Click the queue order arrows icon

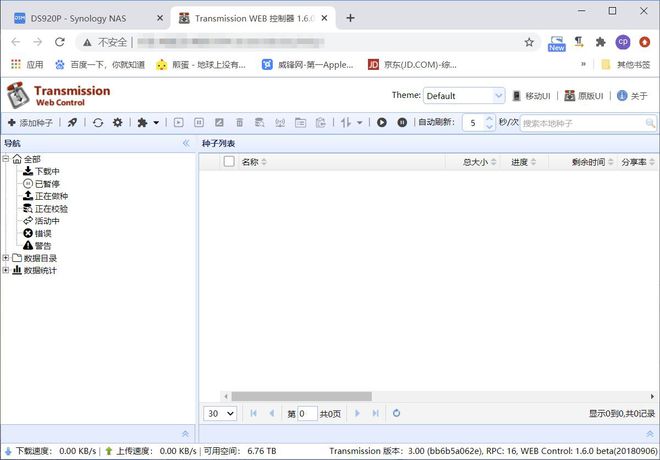(x=346, y=122)
